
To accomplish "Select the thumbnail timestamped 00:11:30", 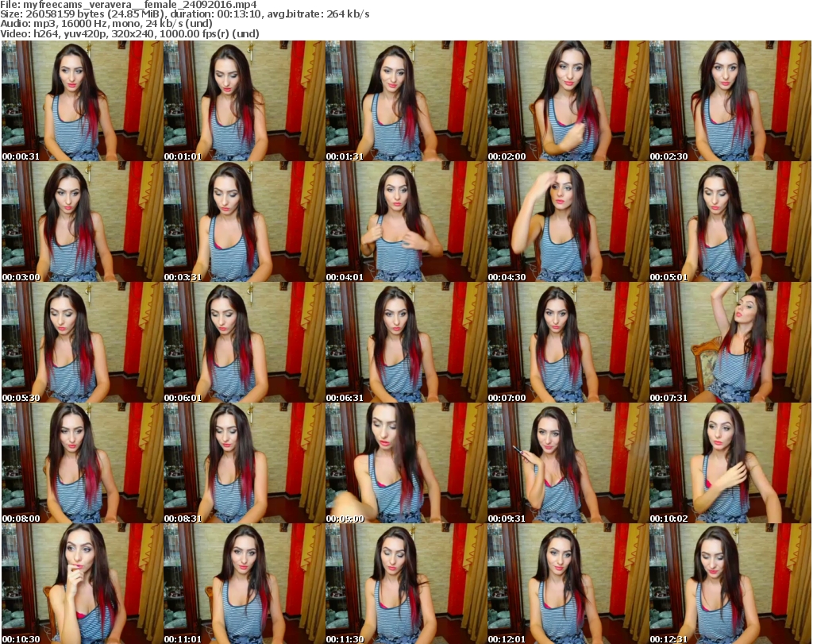I will [406, 584].
